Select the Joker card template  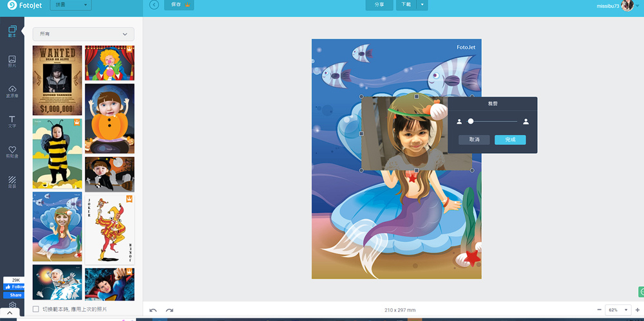pyautogui.click(x=109, y=230)
